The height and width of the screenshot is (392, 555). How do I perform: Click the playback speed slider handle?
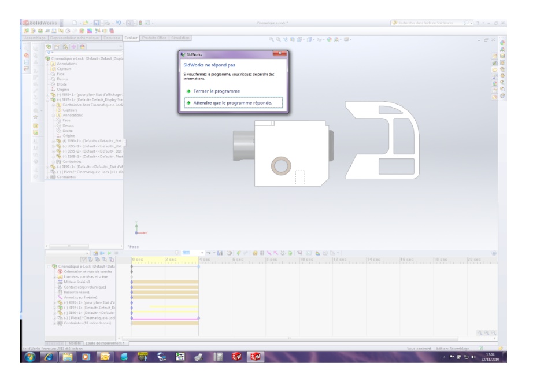(x=177, y=253)
